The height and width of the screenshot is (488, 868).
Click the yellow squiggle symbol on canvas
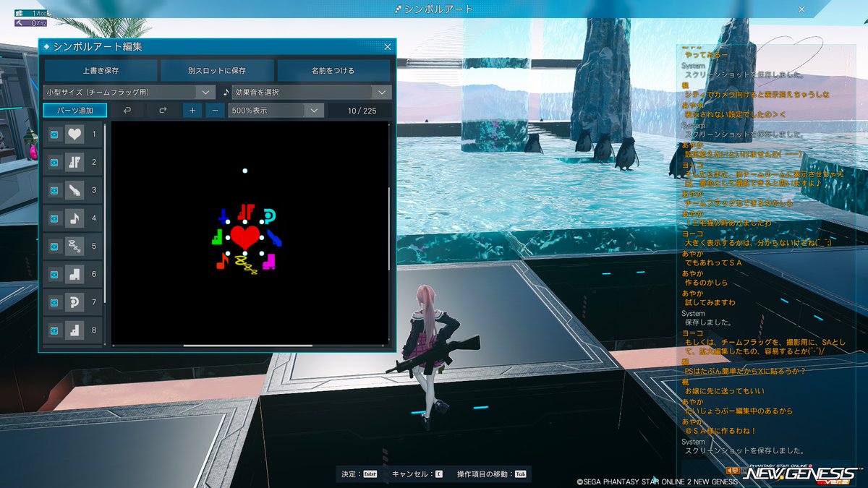247,267
